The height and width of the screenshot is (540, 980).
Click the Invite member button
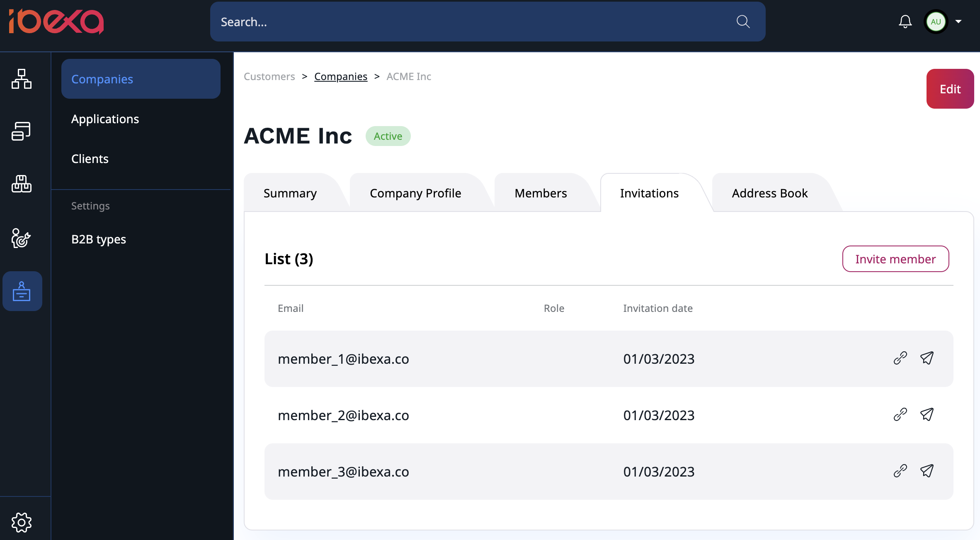895,259
